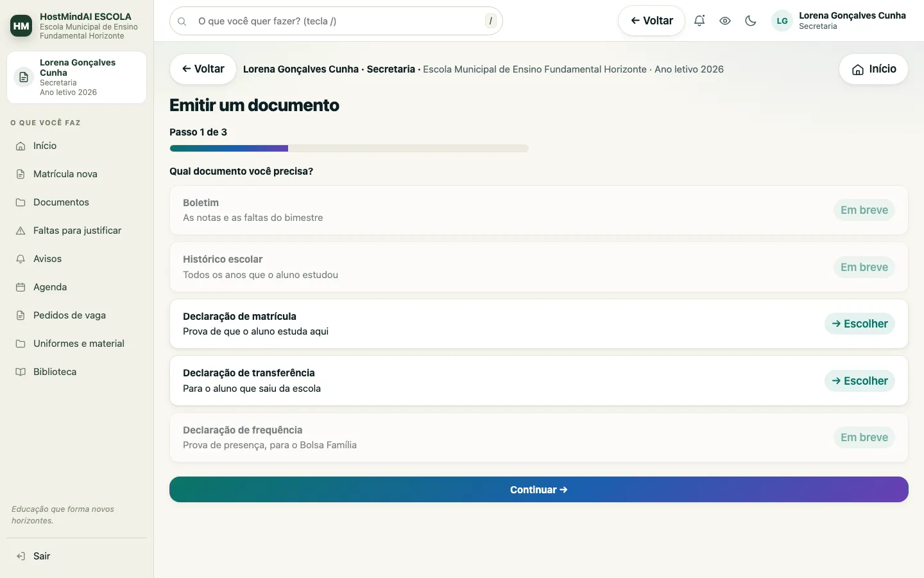Click Em breve badge on Declaração de frequência

click(864, 437)
